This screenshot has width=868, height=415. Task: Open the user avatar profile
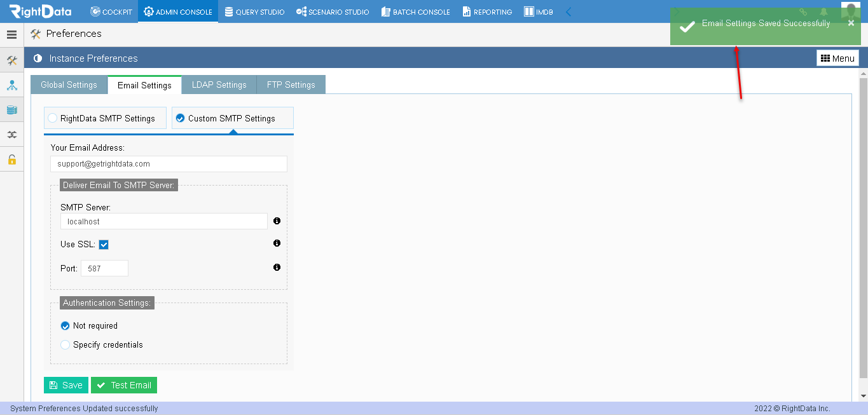[851, 11]
